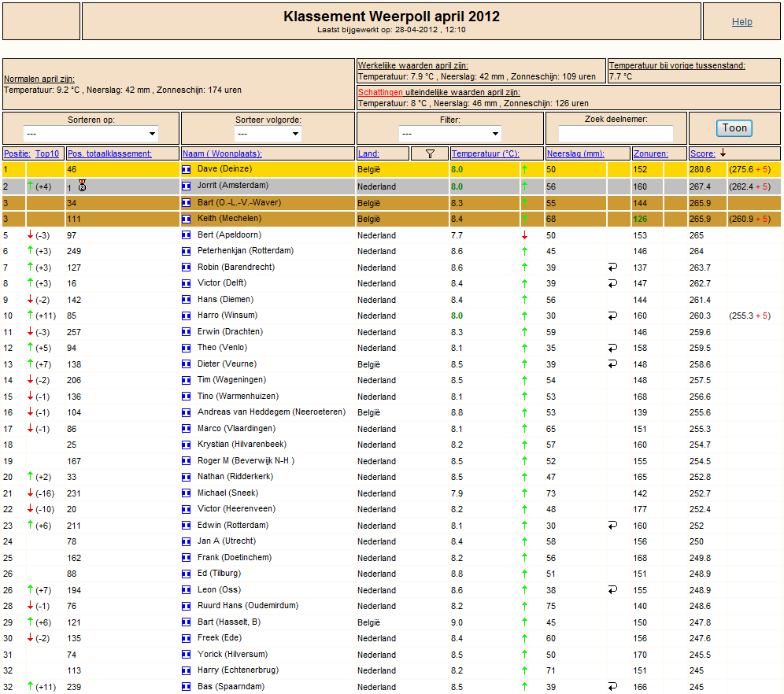Sort by Zonuren column header
784x694 pixels.
click(x=650, y=153)
